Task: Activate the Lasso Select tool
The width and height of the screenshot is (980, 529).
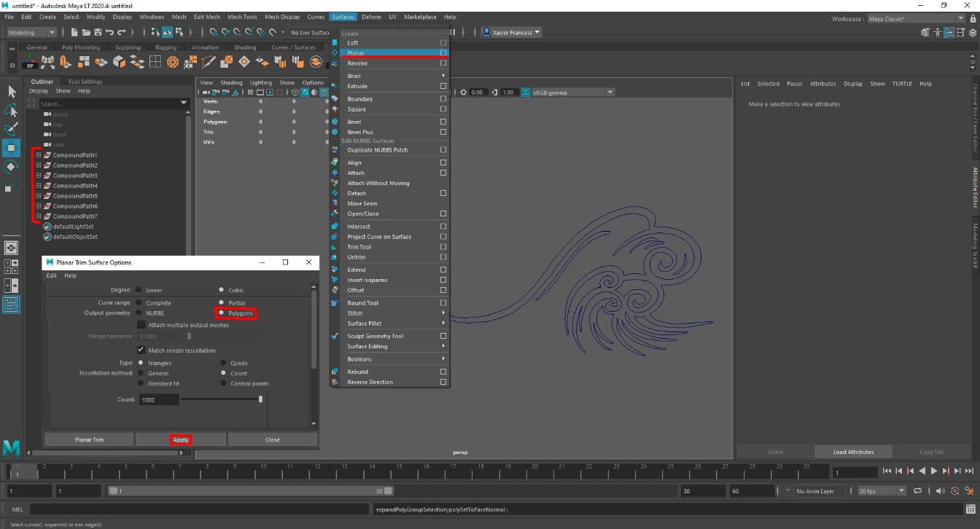Action: (12, 111)
